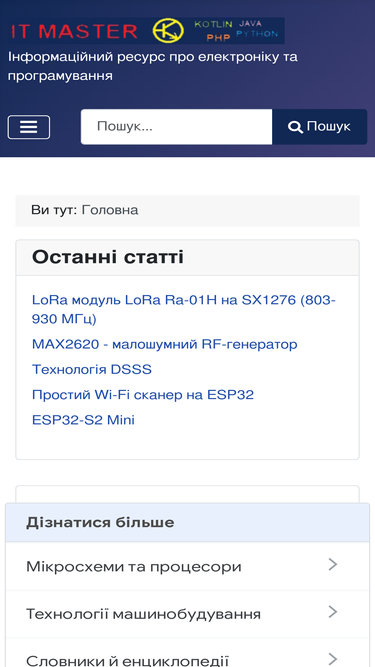Click the Дізнатися більше panel header

click(x=188, y=522)
